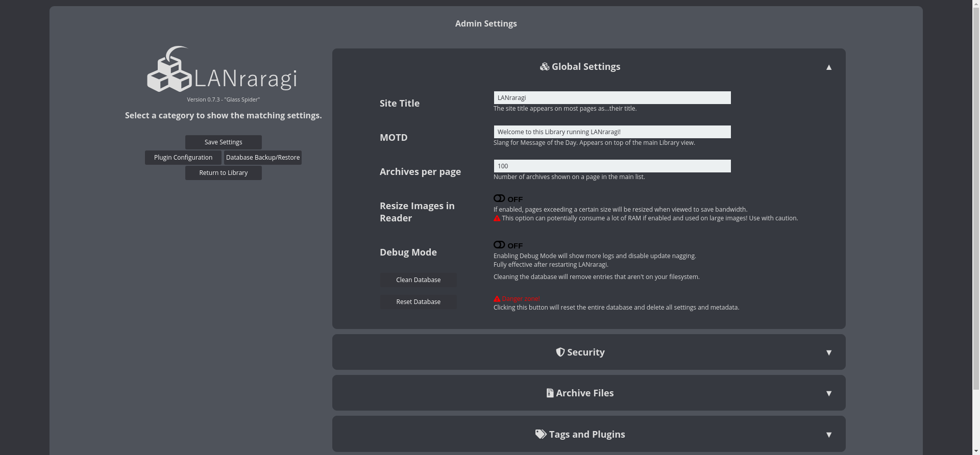The image size is (980, 455).
Task: Click the 'Version 0.7.3 - "Glass Spider"' text
Action: [224, 99]
